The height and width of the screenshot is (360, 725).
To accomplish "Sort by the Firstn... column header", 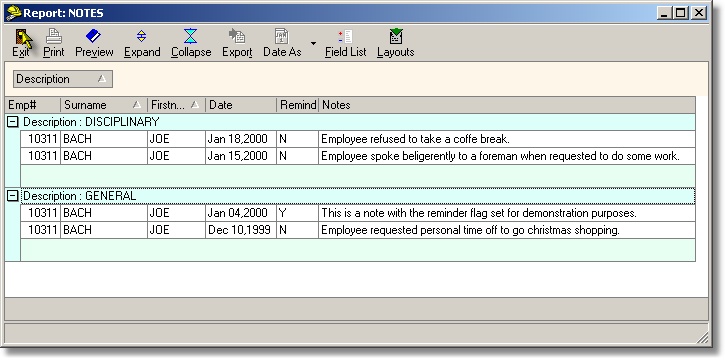I will click(176, 105).
